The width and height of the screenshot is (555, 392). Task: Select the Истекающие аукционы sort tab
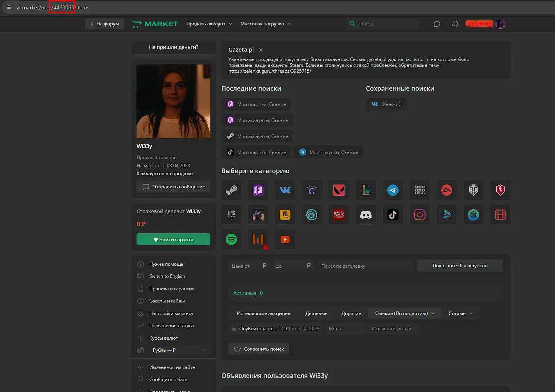[x=264, y=313]
